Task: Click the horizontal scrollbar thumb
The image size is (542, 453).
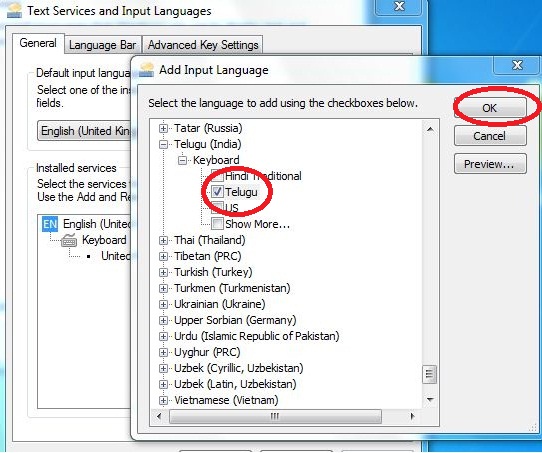Action: coord(275,416)
